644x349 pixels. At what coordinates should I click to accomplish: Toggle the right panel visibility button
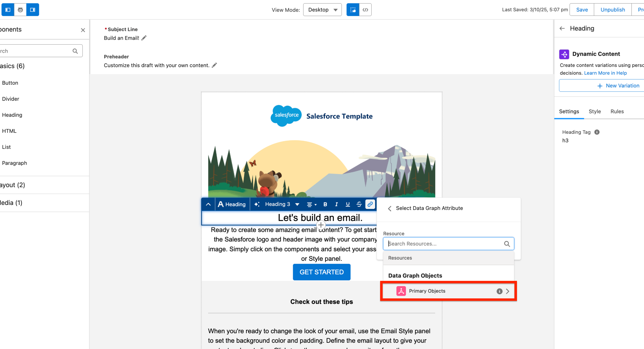click(33, 10)
